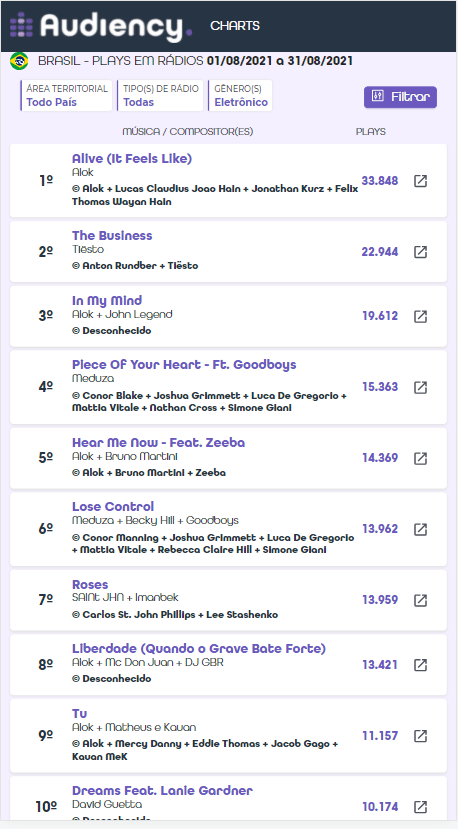
Task: Open external link for Alive (It Feels Like)
Action: [x=420, y=181]
